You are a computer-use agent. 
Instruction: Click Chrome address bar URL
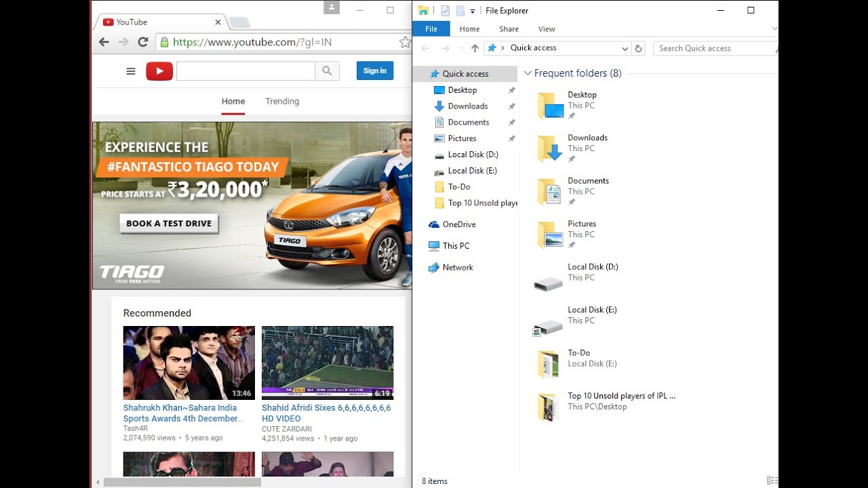click(252, 42)
